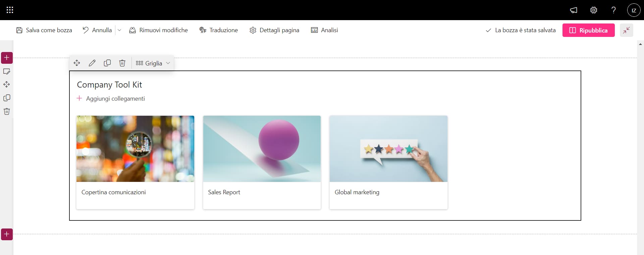Image resolution: width=644 pixels, height=255 pixels.
Task: Open the Sales Report card thumbnail
Action: pos(262,149)
